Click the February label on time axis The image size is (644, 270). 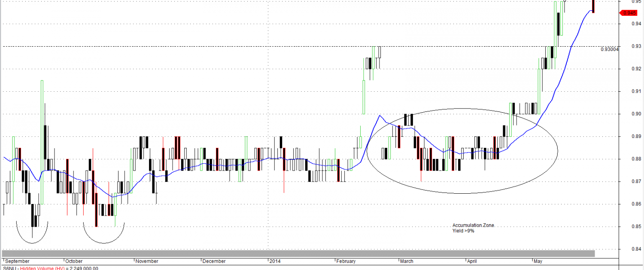pos(346,261)
